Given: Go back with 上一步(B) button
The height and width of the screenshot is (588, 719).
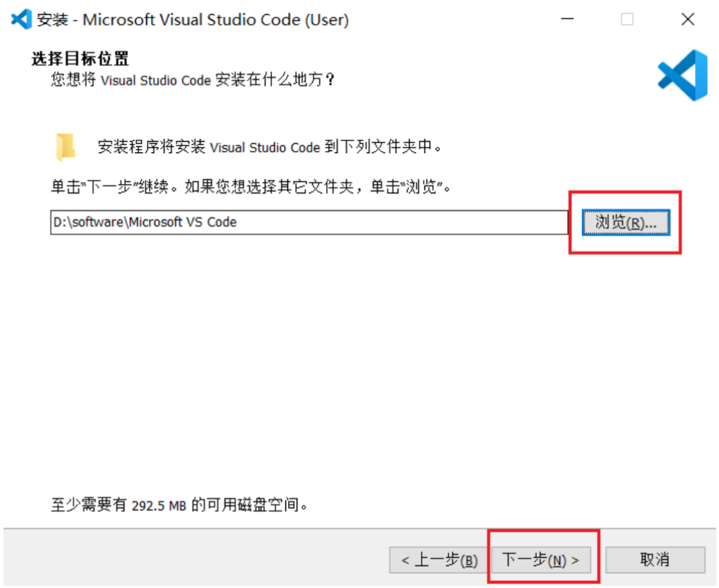Looking at the screenshot, I should pyautogui.click(x=439, y=560).
